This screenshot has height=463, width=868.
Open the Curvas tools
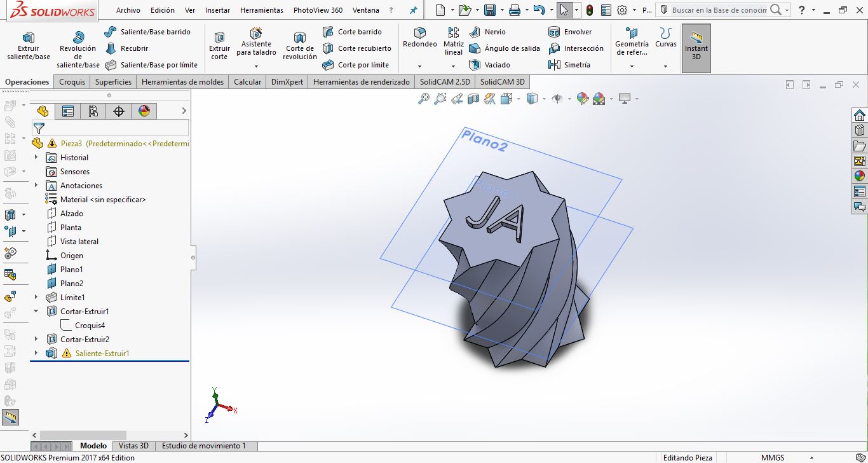pyautogui.click(x=666, y=38)
